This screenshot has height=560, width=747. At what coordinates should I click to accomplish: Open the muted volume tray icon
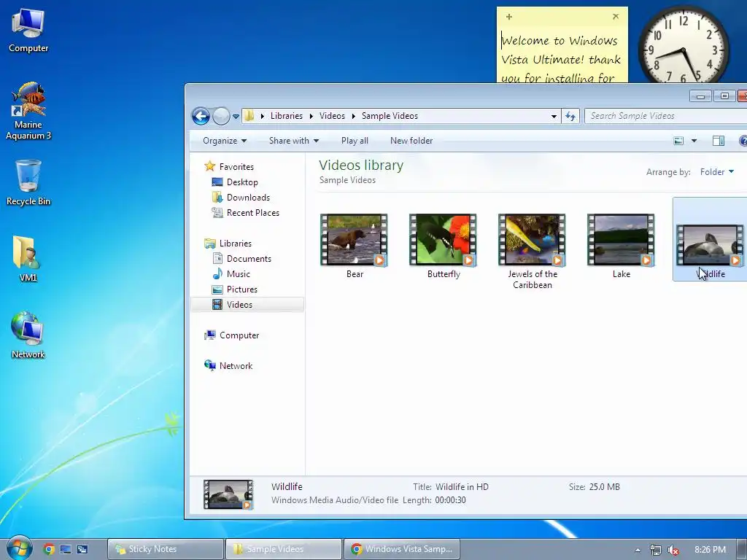pos(673,550)
